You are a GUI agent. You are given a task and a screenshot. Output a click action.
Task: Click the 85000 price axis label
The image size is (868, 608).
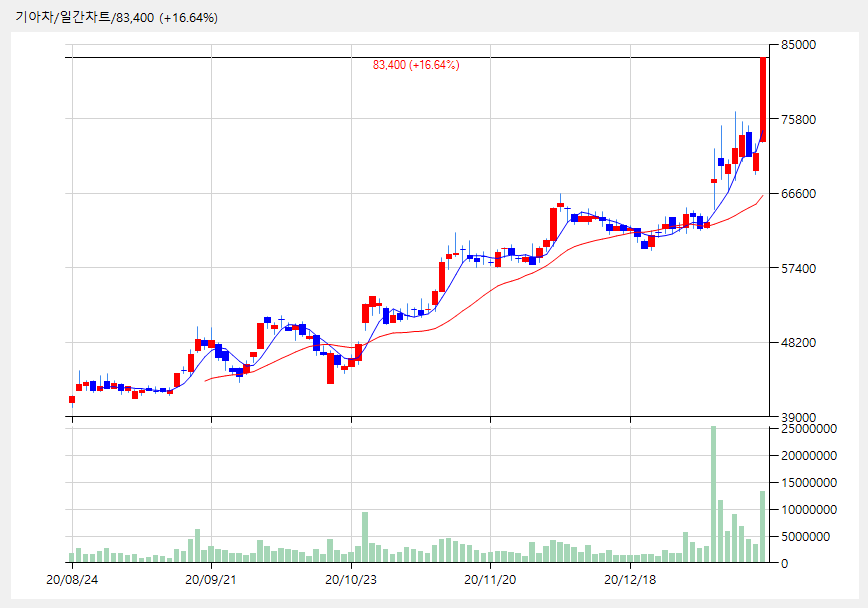click(x=798, y=45)
